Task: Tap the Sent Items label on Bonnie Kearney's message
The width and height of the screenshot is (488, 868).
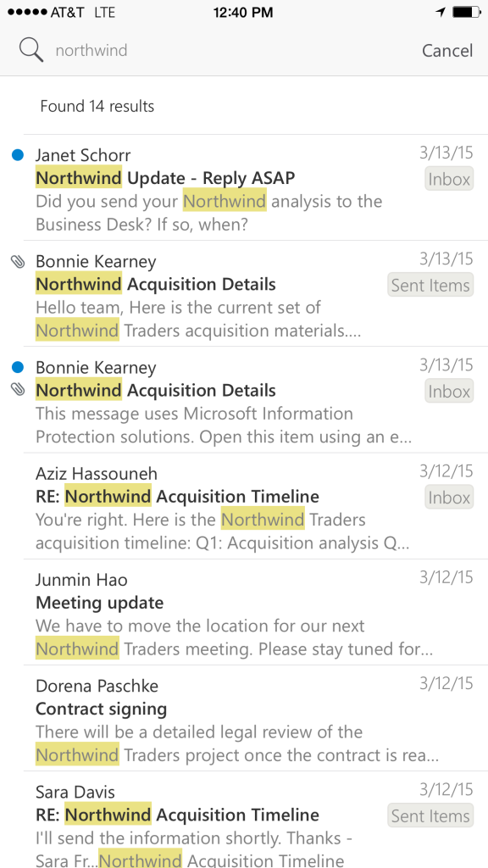Action: pos(430,286)
